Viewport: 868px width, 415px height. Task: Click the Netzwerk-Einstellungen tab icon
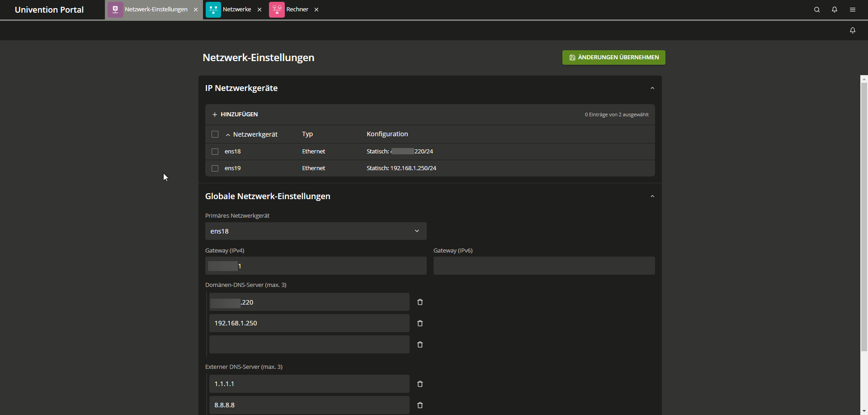click(x=115, y=10)
